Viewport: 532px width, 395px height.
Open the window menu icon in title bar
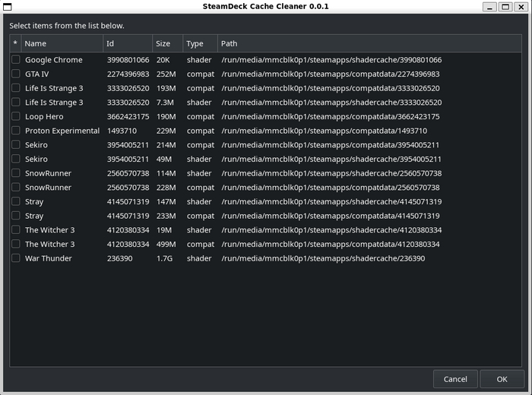pos(7,6)
